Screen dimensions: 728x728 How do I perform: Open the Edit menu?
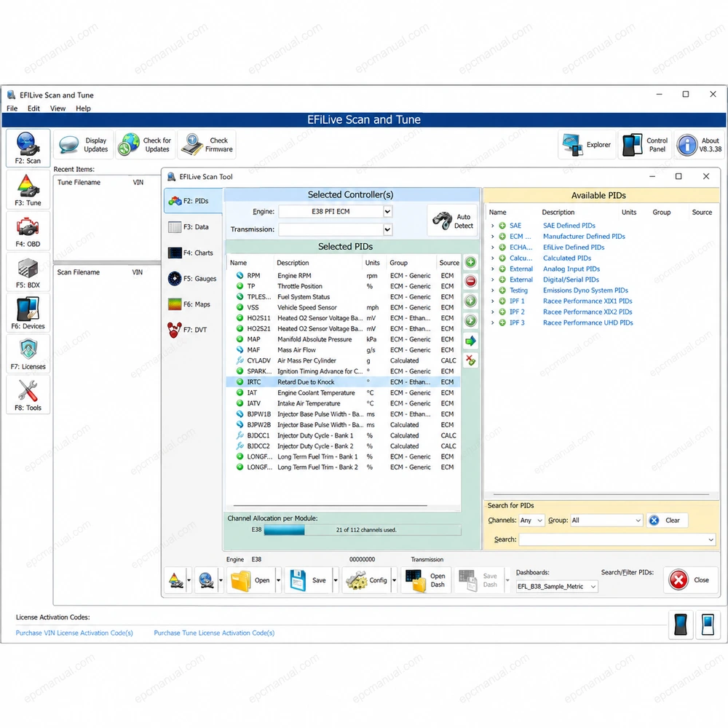pos(33,108)
